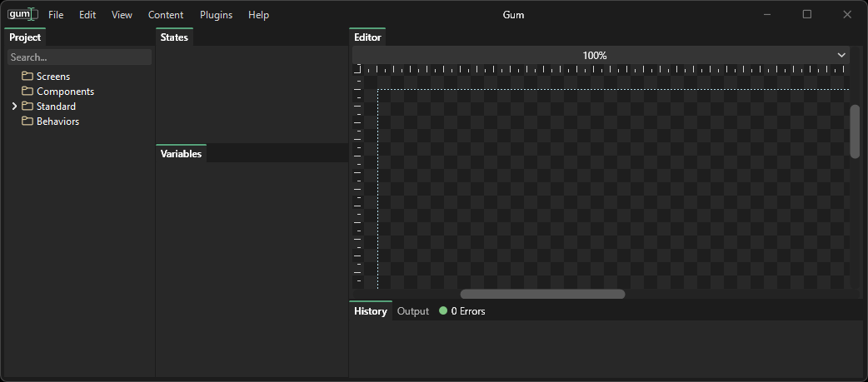Click the editor horizontal scrollbar

pos(542,294)
